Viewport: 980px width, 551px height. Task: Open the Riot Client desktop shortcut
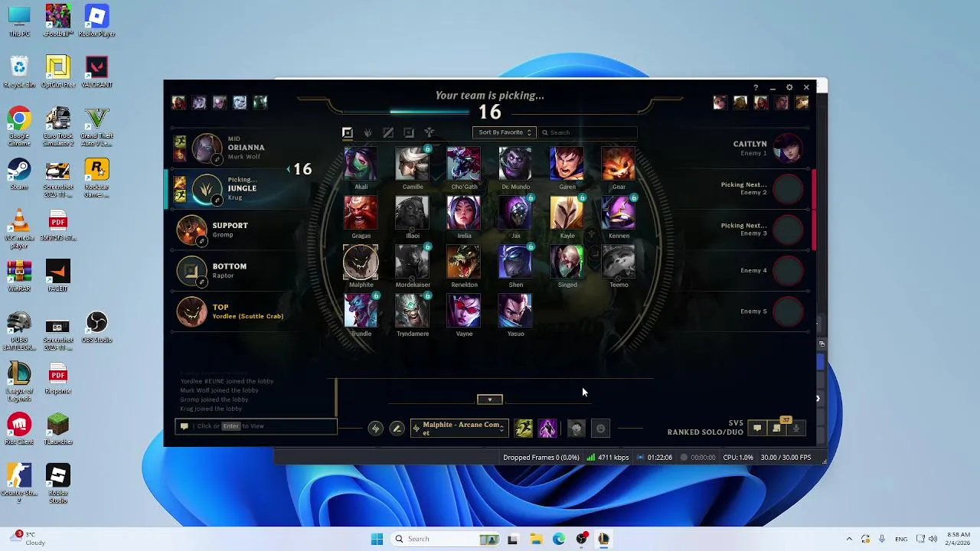pos(19,429)
